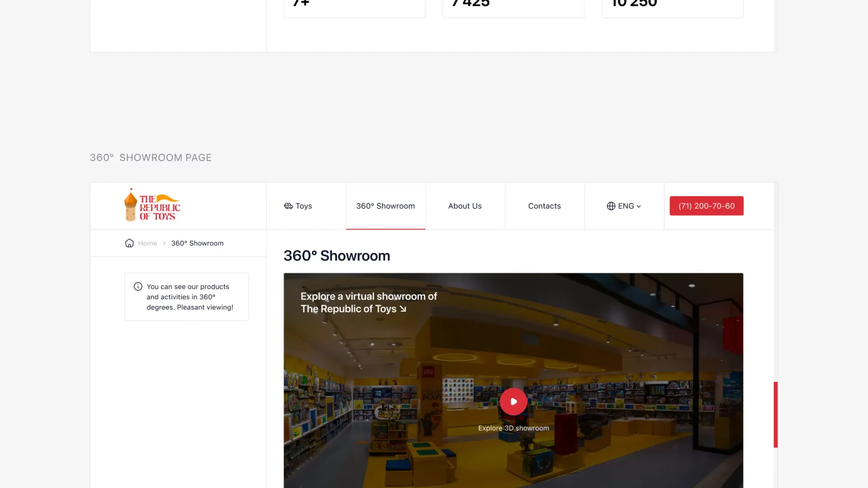The height and width of the screenshot is (488, 868).
Task: Click the globe language icon
Action: pos(611,206)
